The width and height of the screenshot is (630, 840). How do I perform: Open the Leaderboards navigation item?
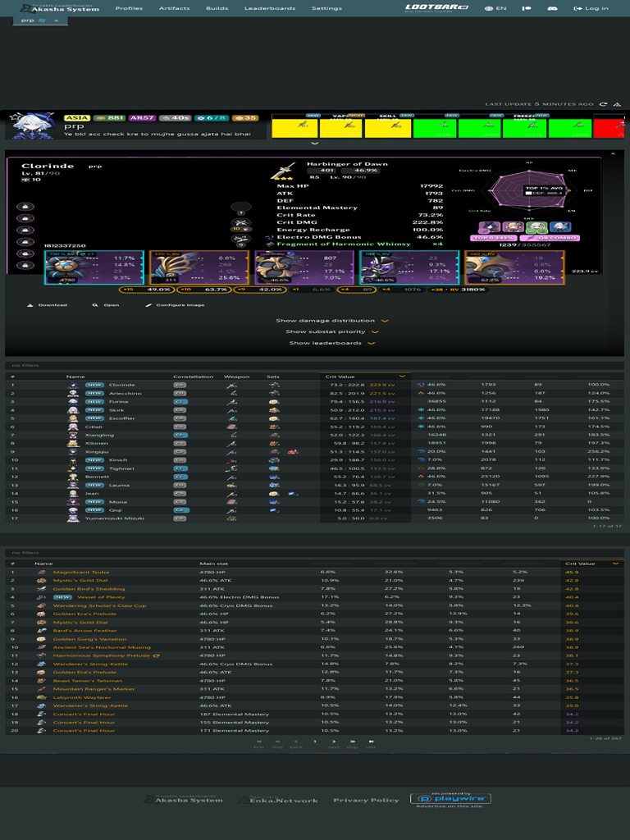pyautogui.click(x=269, y=8)
